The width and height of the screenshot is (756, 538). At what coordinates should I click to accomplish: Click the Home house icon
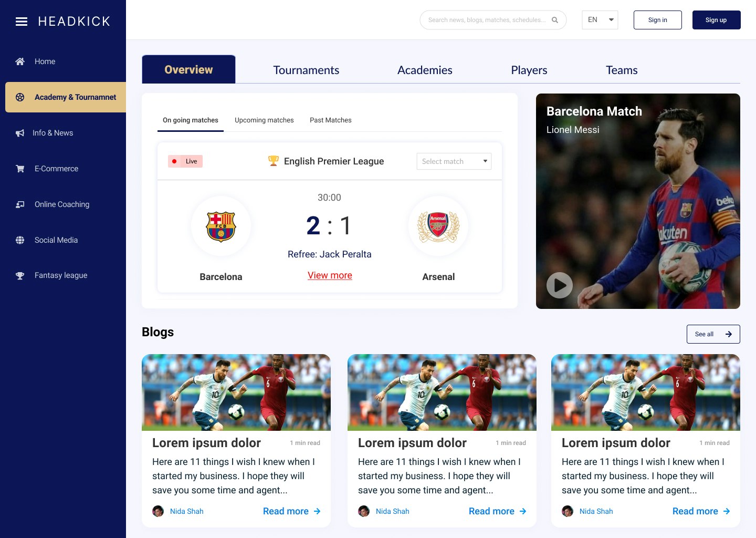pyautogui.click(x=20, y=61)
